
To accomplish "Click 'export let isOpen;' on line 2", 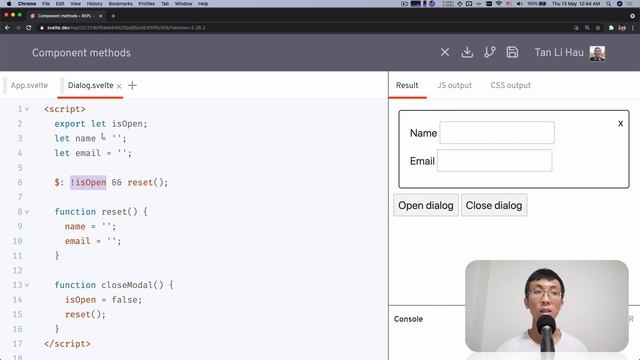I will click(100, 124).
